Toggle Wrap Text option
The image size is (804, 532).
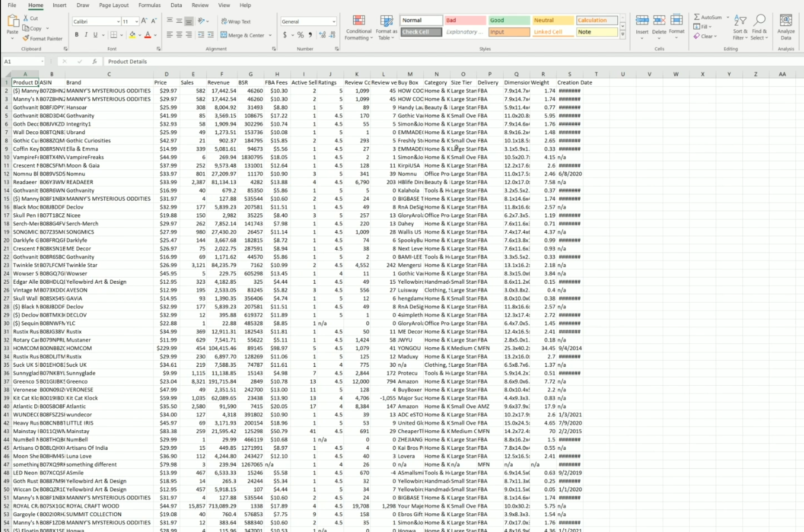tap(236, 22)
